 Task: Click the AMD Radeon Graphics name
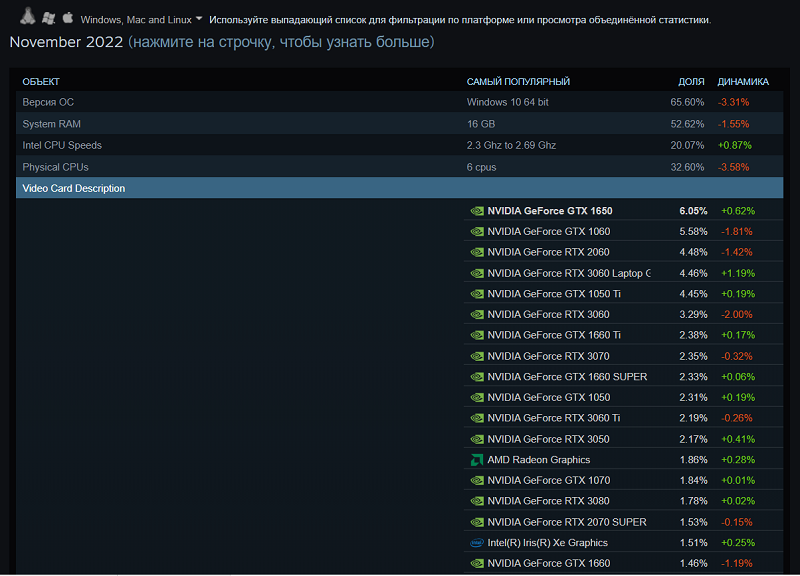[539, 460]
